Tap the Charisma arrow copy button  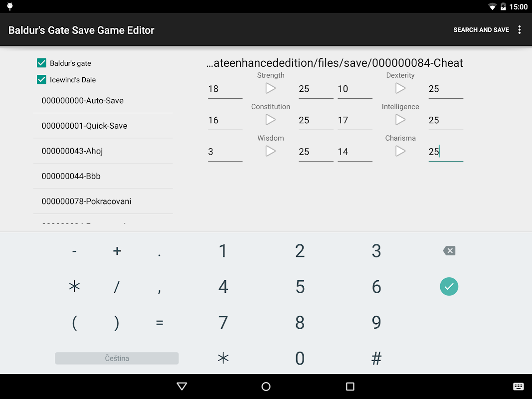(400, 151)
